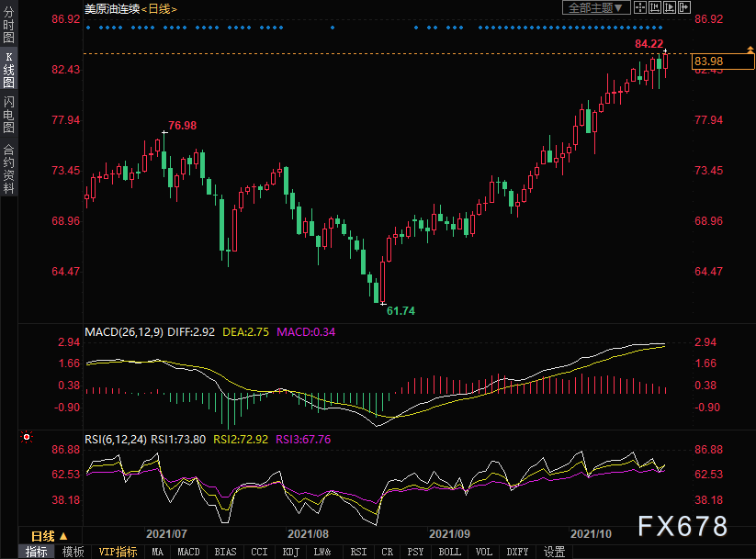Click the toolbar icon with left-pointing triangle

point(655,7)
